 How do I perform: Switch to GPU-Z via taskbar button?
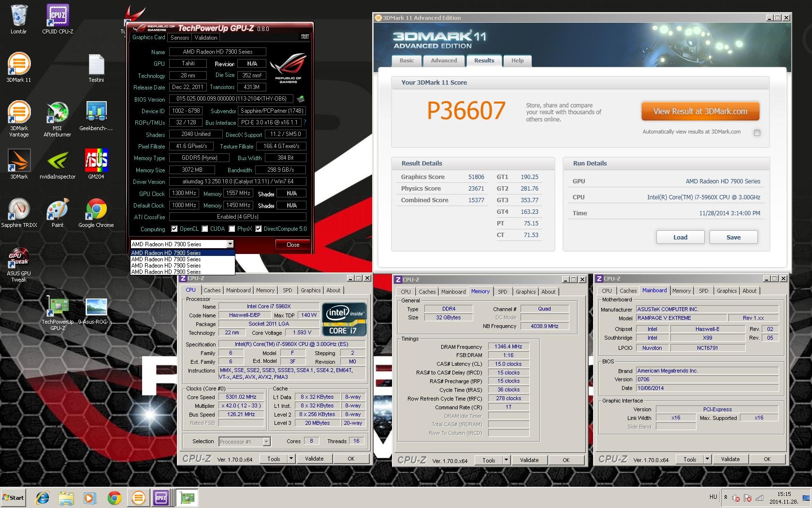point(186,497)
